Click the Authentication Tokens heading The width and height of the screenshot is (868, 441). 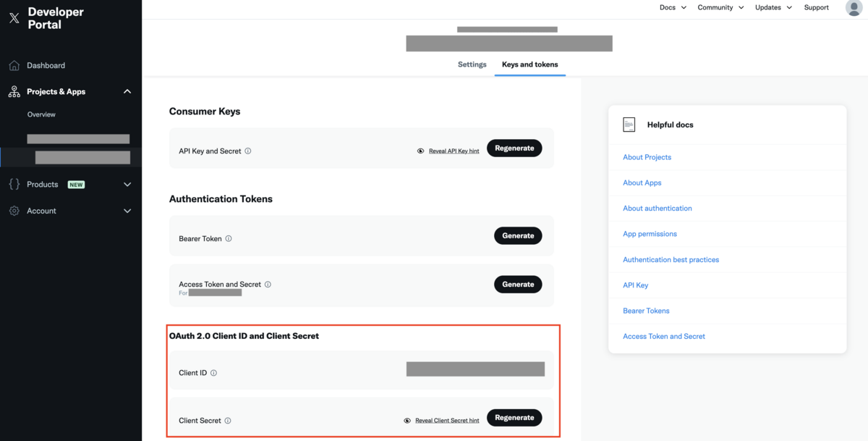[221, 198]
